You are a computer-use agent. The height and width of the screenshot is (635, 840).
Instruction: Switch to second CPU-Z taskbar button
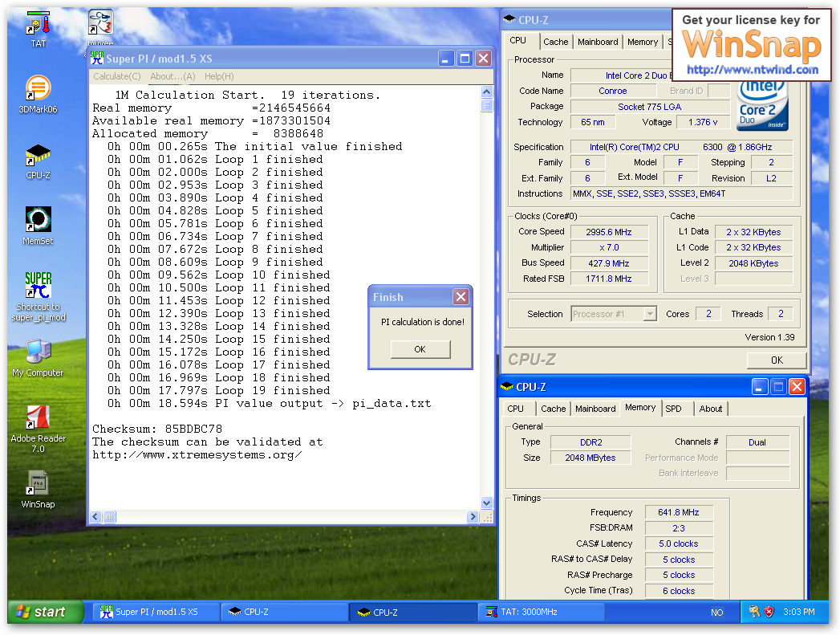click(413, 612)
